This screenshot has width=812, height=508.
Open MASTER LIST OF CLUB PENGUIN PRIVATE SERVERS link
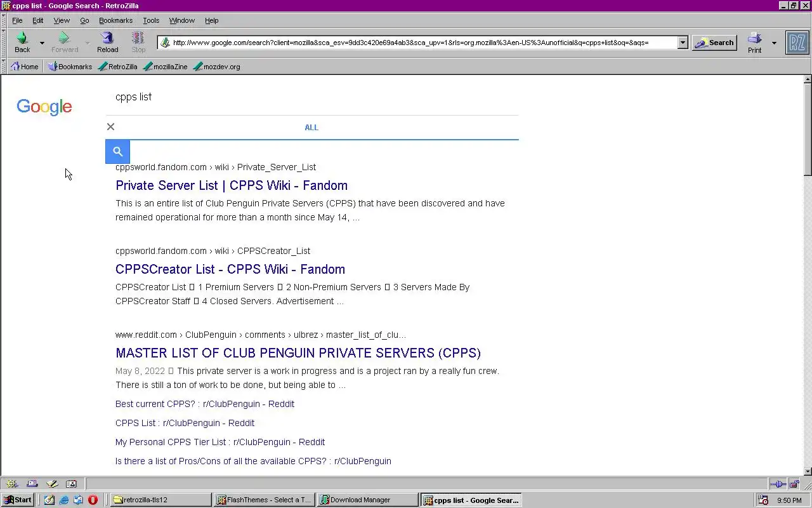298,353
